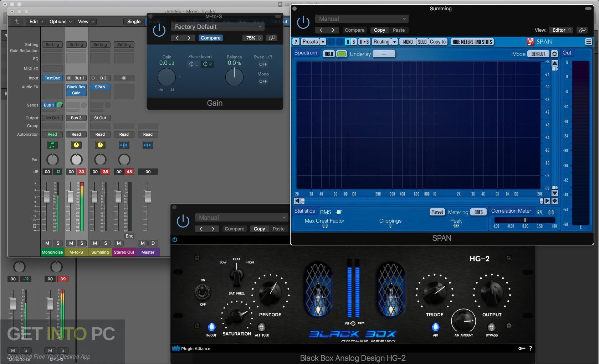
Task: Toggle the HOLD button in SPAN spectrum
Action: coord(329,54)
